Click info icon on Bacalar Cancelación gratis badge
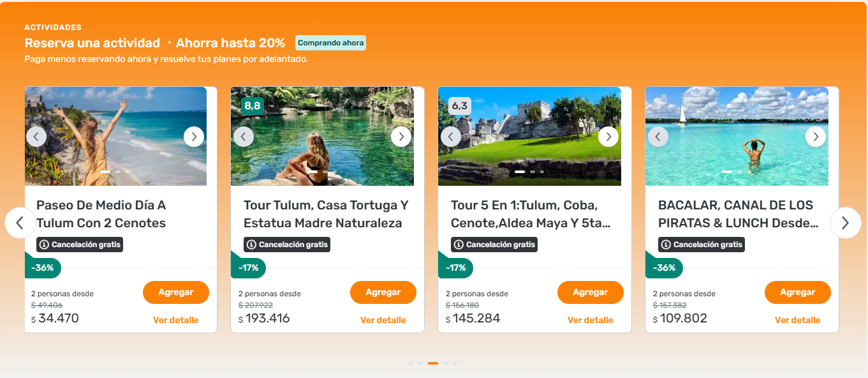 pyautogui.click(x=666, y=245)
